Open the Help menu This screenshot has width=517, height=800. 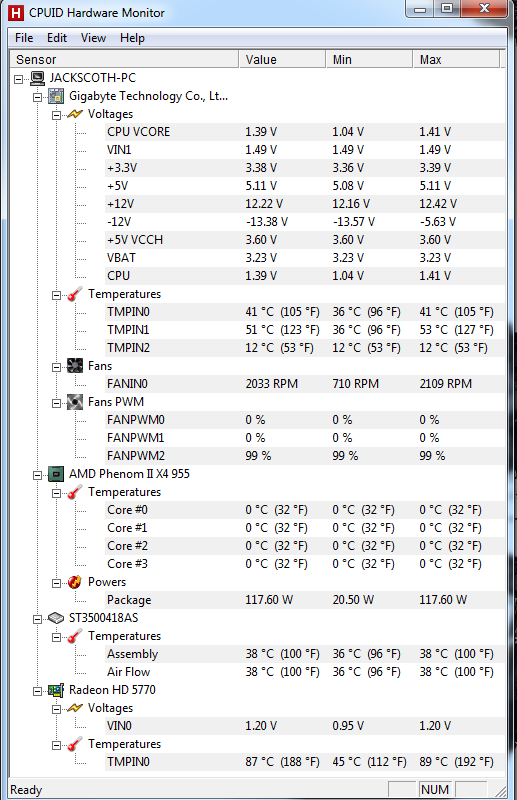click(x=132, y=38)
